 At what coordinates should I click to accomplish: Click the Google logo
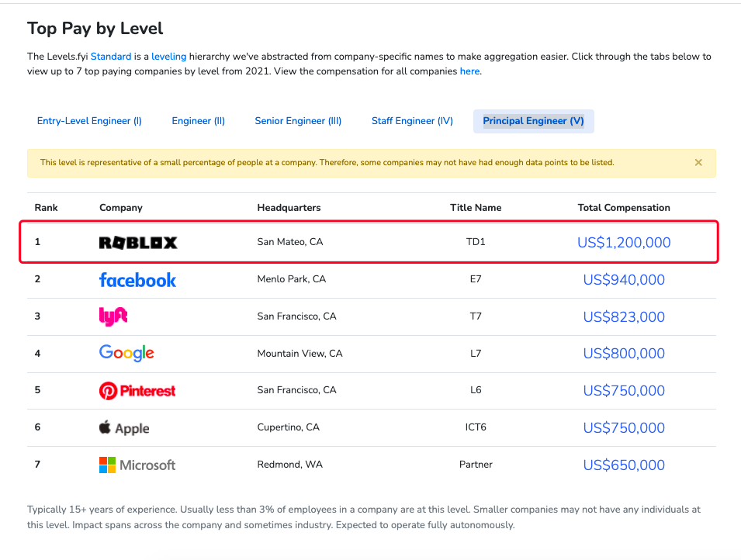click(126, 353)
